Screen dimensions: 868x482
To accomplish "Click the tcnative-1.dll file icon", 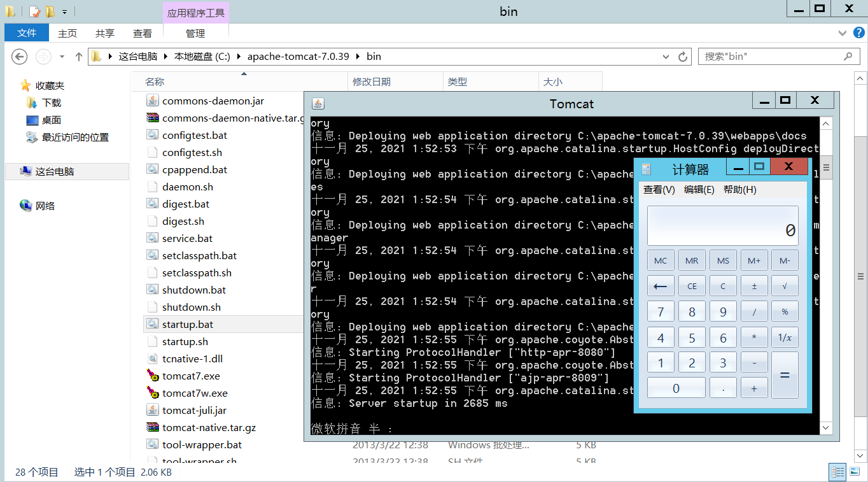I will [x=152, y=358].
